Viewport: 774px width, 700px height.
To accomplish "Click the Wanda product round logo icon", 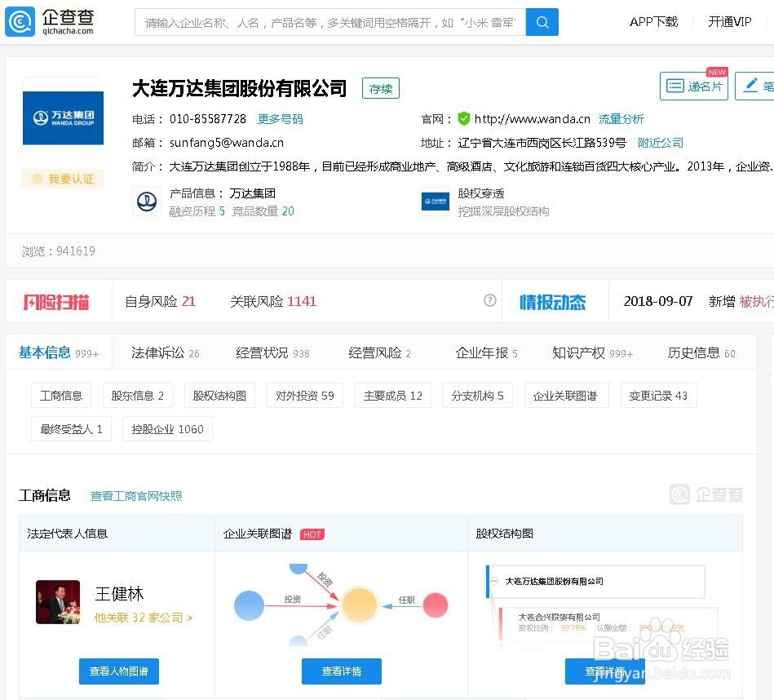I will click(x=147, y=202).
